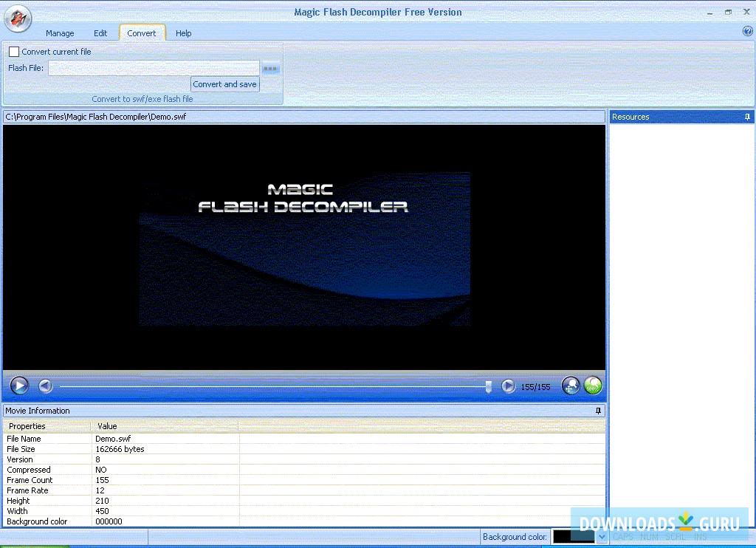756x548 pixels.
Task: Switch to the Manage tab
Action: coord(60,32)
